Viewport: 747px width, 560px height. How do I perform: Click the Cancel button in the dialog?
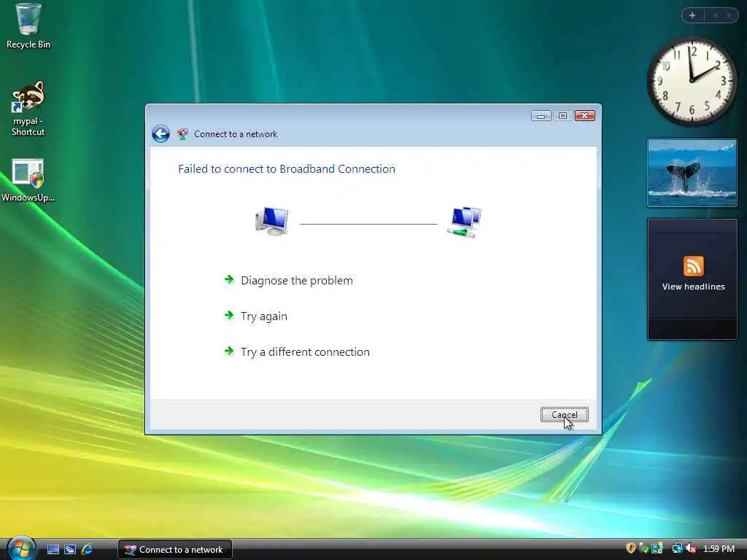(x=564, y=415)
